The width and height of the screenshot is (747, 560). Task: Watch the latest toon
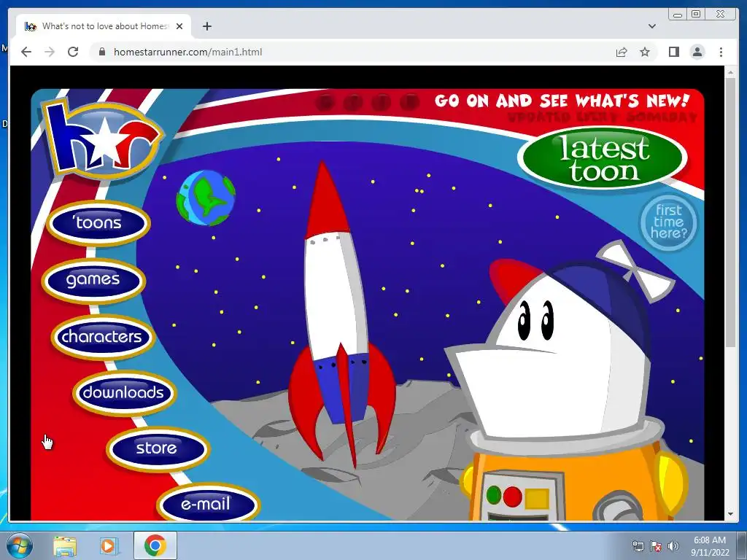(602, 157)
